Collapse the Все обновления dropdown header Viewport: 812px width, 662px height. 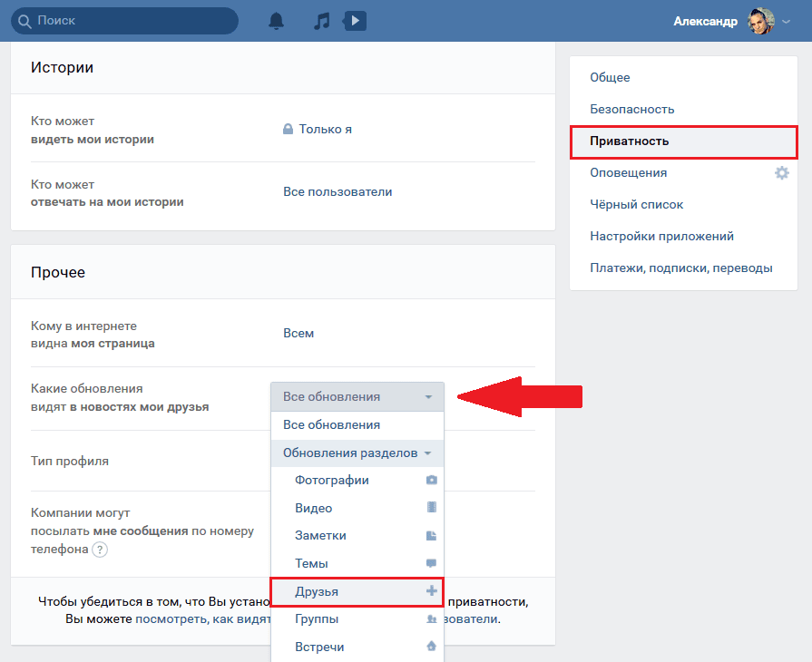[357, 397]
